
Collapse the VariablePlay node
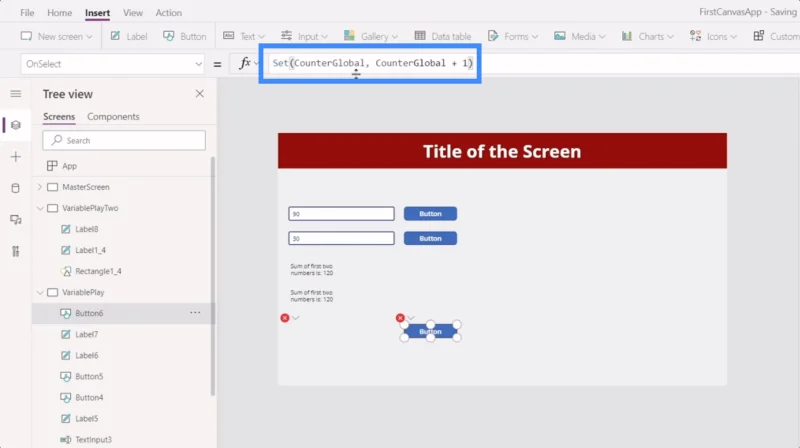pos(40,292)
